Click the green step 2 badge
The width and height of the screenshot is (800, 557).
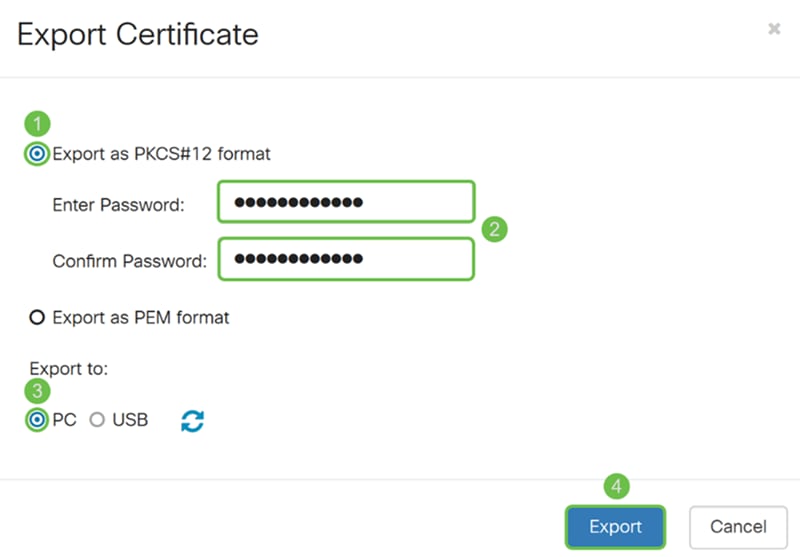494,229
